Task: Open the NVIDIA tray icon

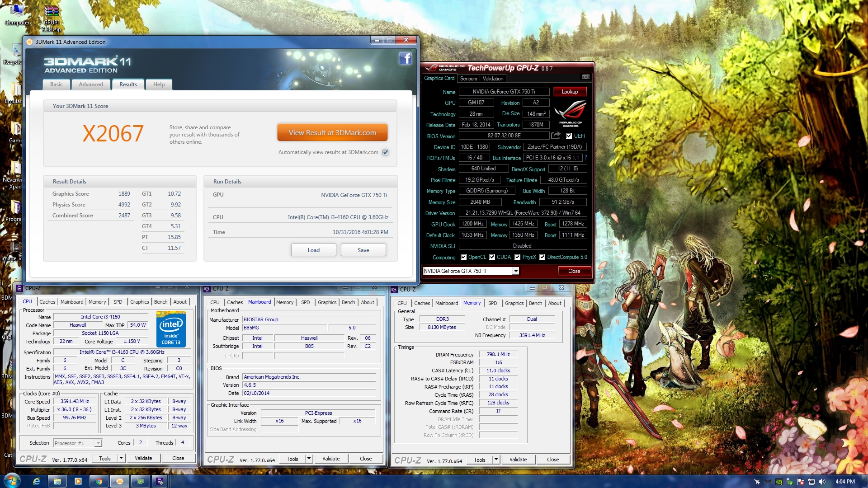Action: 779,482
